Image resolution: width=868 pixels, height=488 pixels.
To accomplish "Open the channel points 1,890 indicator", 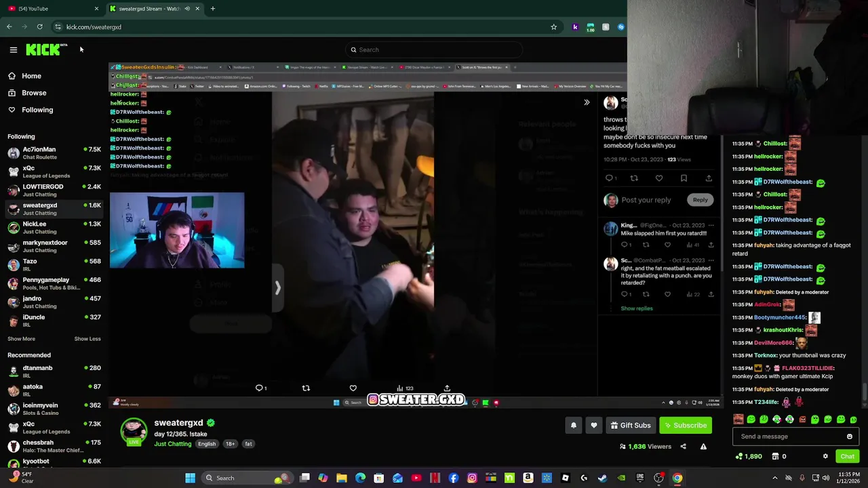I will click(749, 457).
